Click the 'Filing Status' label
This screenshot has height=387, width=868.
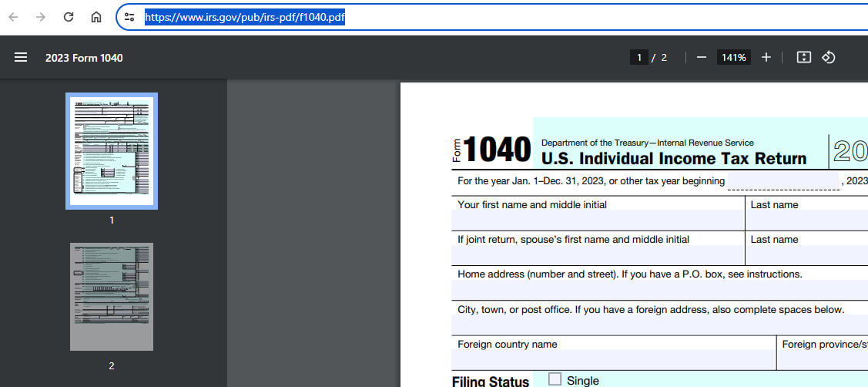491,382
